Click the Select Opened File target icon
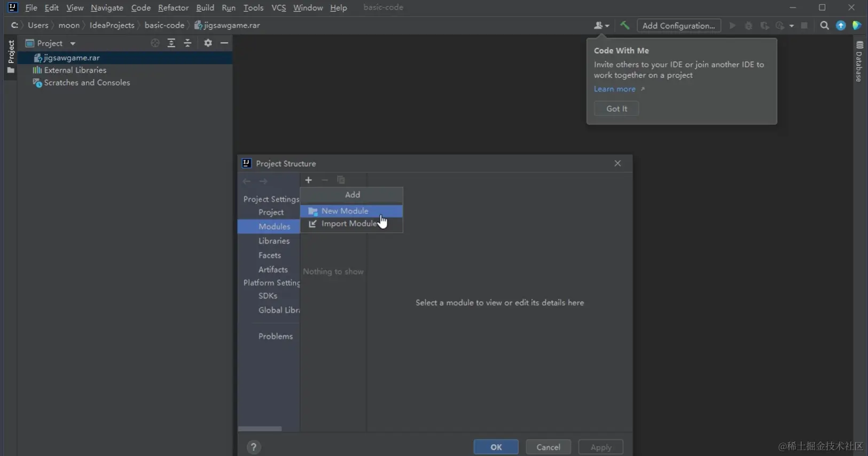Screen dimensions: 868x456 (x=155, y=43)
